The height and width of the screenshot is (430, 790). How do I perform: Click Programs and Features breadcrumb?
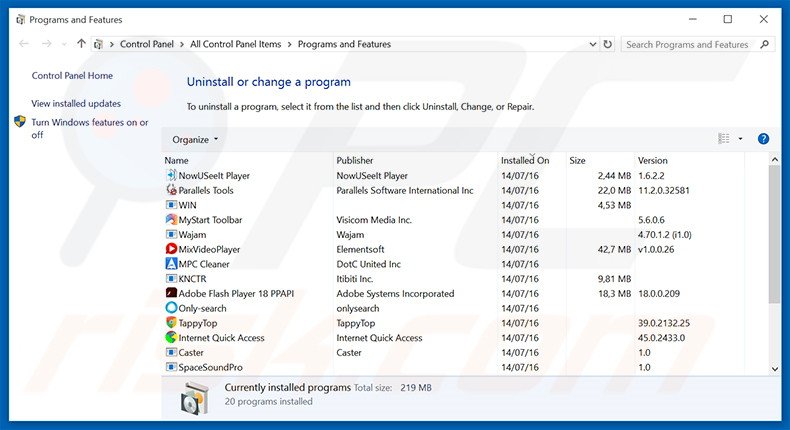point(344,44)
